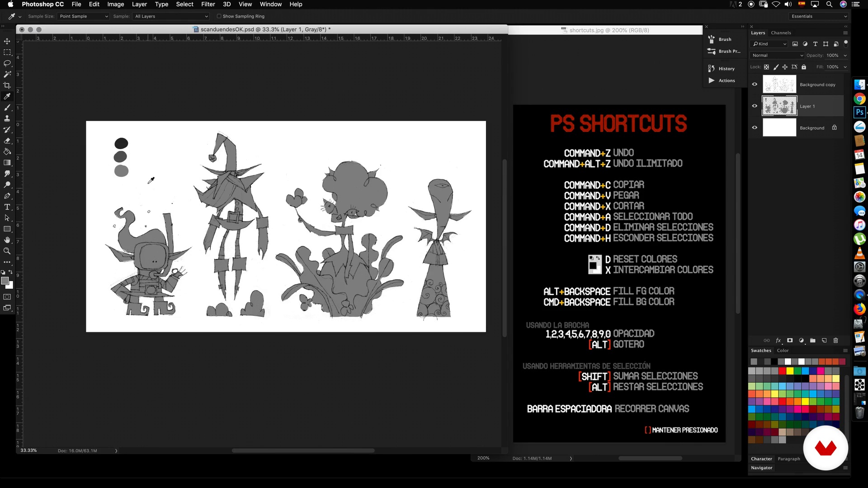
Task: Toggle lock position
Action: (x=785, y=67)
